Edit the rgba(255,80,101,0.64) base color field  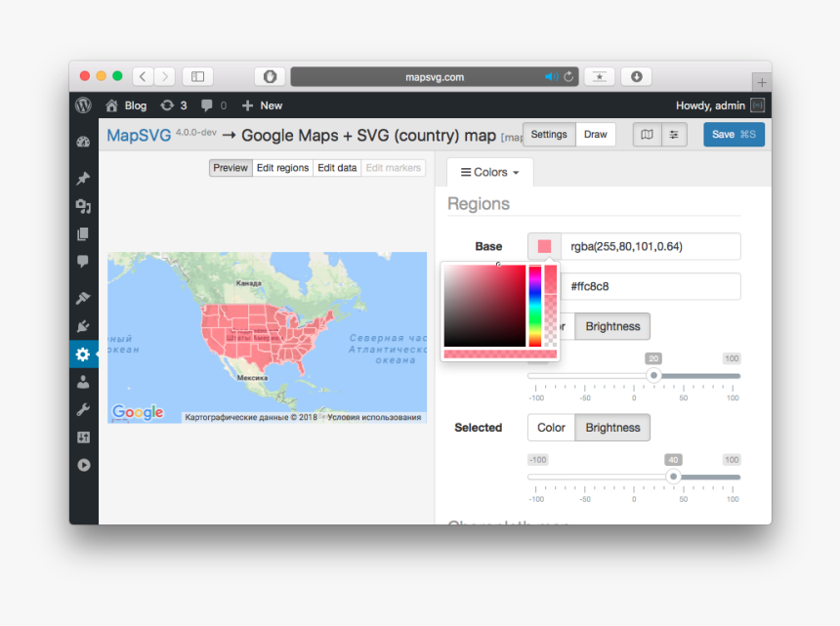[x=651, y=246]
